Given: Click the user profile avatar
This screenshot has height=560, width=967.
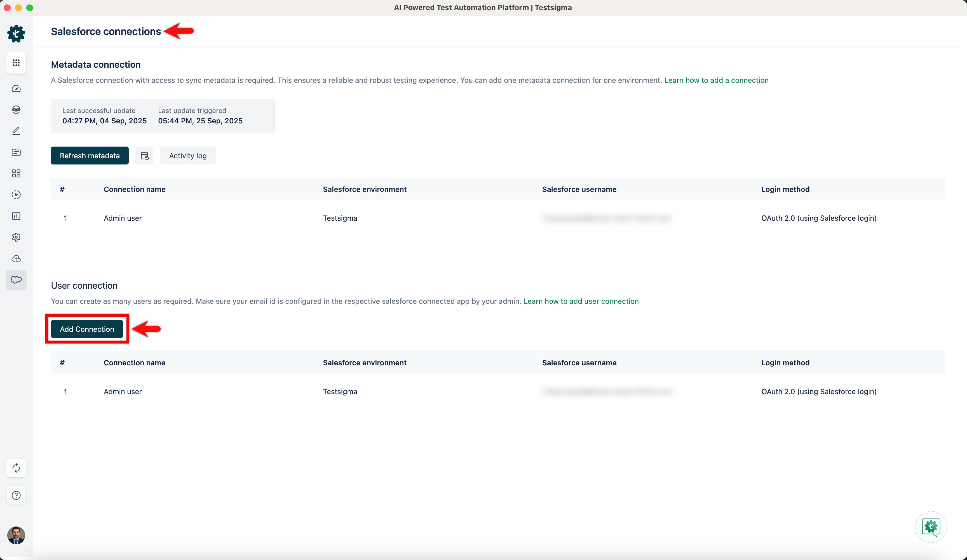Looking at the screenshot, I should tap(16, 535).
